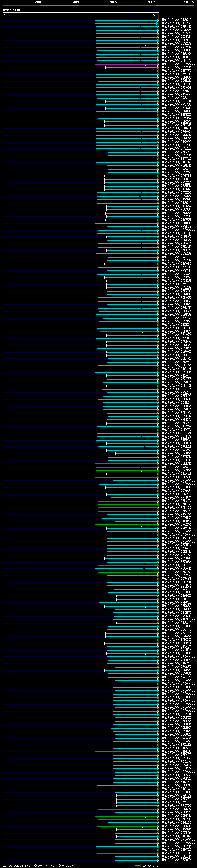Select hit label UniRef100_P52908
The width and height of the screenshot is (197, 868).
click(x=177, y=321)
